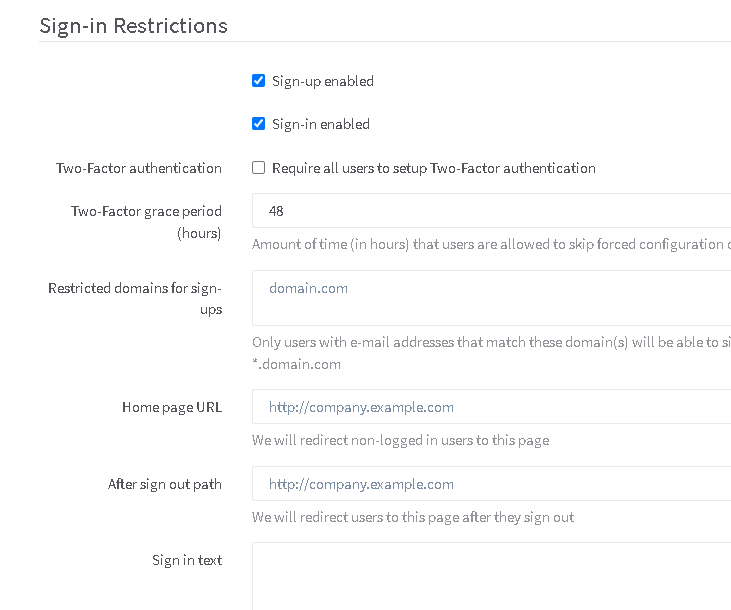Disable the Sign-in enabled checkbox

tap(259, 124)
